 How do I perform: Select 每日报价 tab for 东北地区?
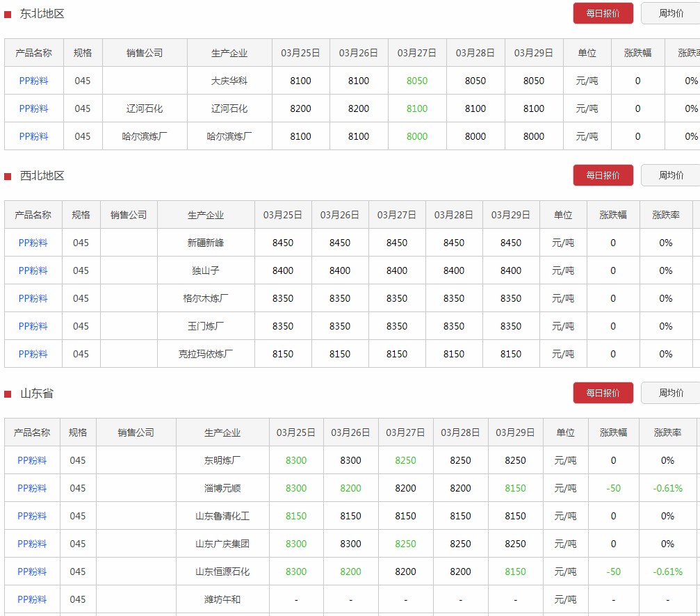[603, 13]
